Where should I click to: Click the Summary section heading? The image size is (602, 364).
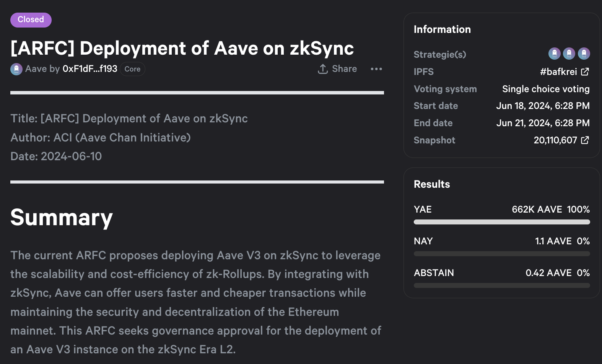[x=62, y=218]
